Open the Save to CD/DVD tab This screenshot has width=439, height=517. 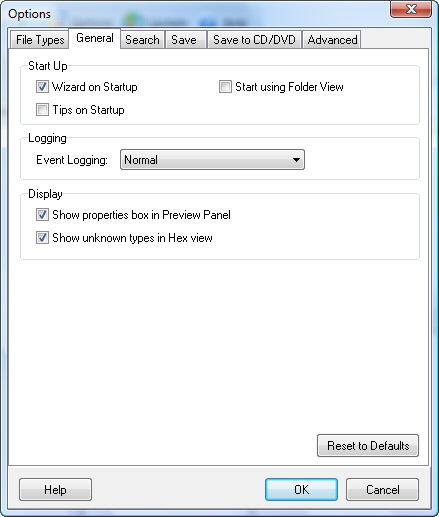(254, 40)
